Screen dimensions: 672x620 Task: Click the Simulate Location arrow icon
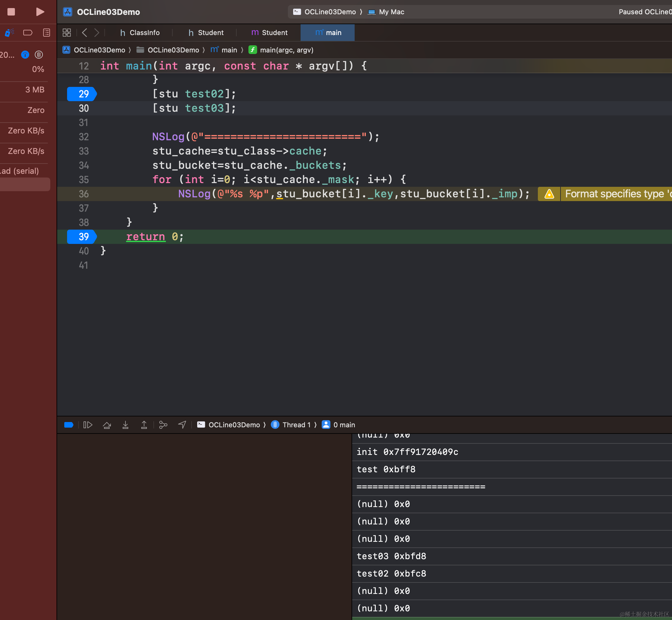click(x=182, y=425)
